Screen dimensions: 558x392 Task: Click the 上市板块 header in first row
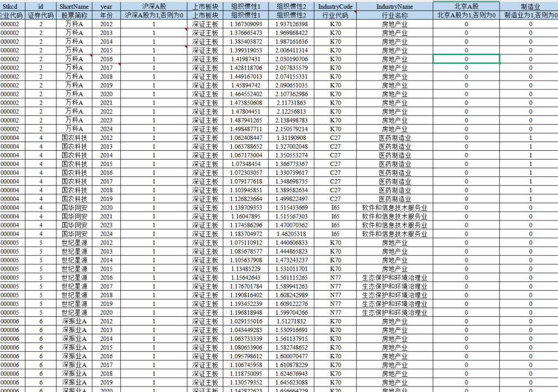pyautogui.click(x=205, y=6)
